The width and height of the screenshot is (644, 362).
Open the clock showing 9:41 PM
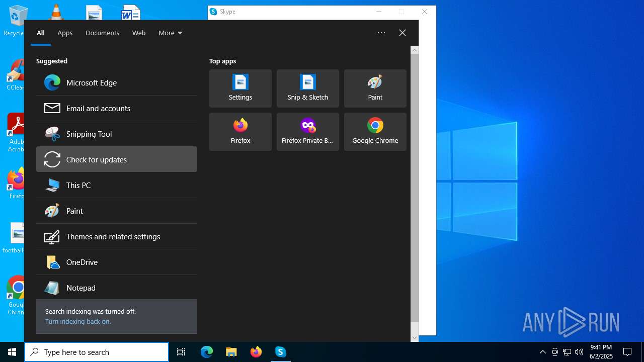[601, 352]
